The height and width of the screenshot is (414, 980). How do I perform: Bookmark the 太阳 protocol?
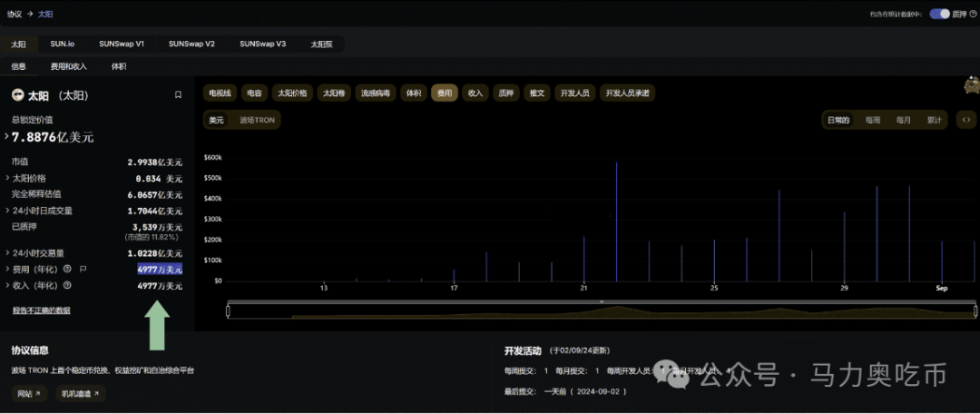pyautogui.click(x=178, y=95)
